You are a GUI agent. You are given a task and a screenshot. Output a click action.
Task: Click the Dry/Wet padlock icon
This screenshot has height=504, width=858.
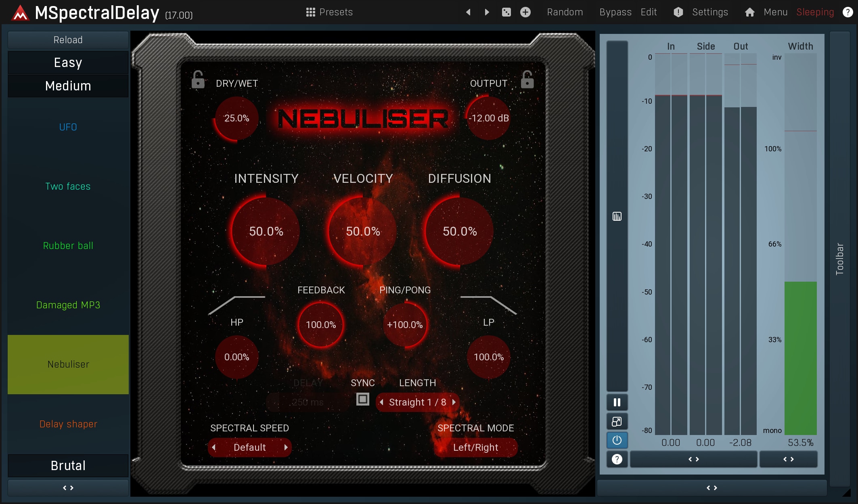pos(198,79)
